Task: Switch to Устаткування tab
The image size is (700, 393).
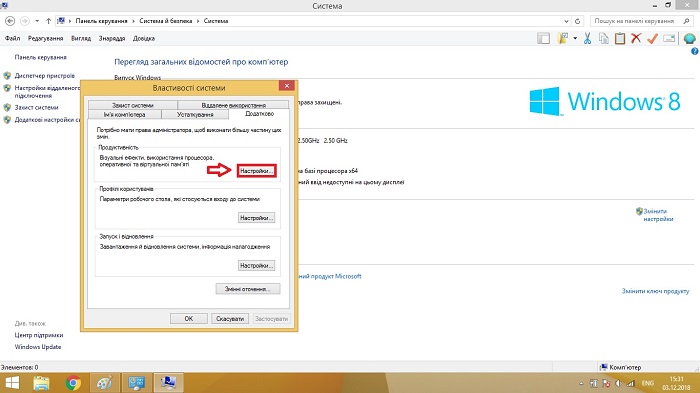Action: [195, 115]
